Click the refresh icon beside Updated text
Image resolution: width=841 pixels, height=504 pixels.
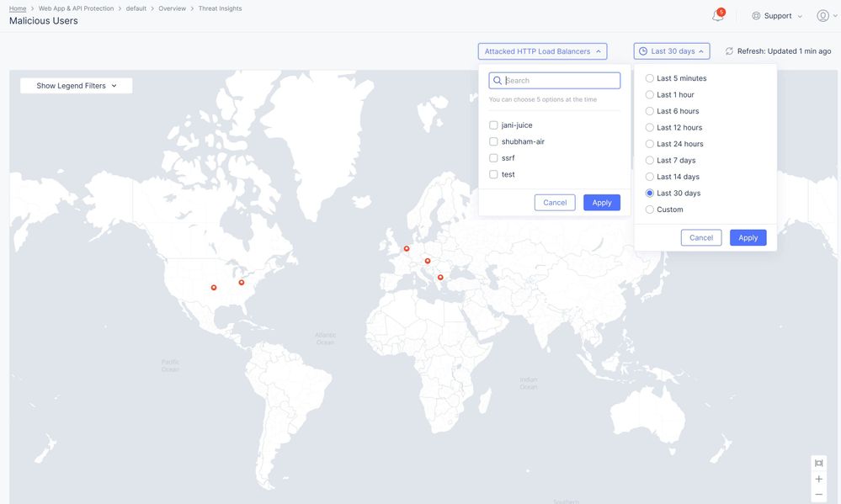tap(729, 51)
